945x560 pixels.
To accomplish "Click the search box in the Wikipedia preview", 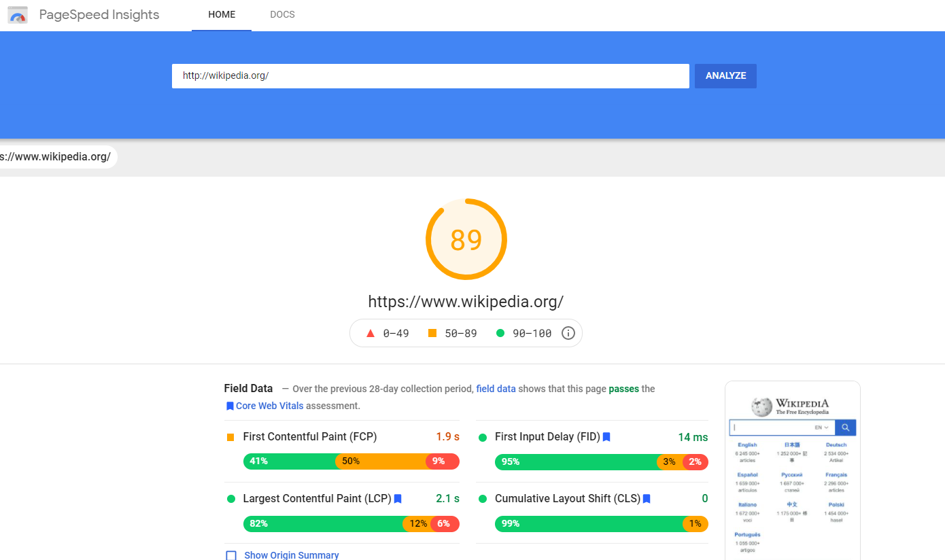I will [x=782, y=427].
